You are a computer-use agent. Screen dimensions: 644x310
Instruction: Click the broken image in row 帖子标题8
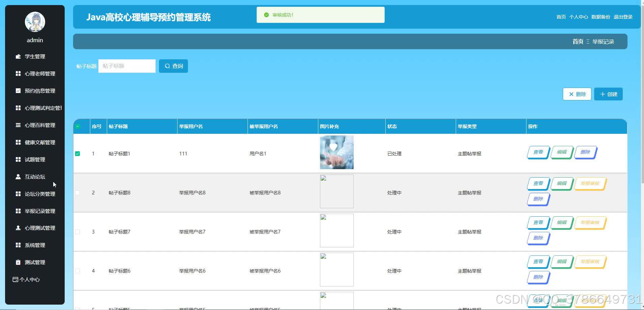pyautogui.click(x=337, y=191)
